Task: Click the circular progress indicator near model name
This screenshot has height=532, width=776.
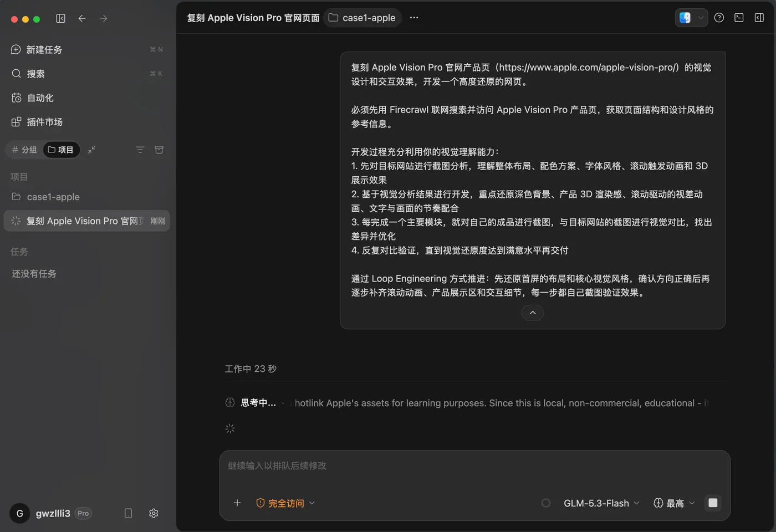Action: click(x=546, y=503)
